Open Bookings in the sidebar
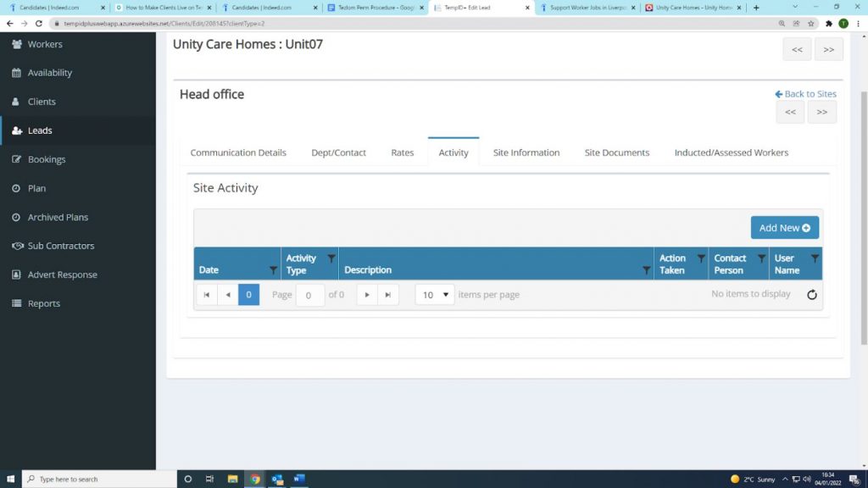 click(46, 159)
